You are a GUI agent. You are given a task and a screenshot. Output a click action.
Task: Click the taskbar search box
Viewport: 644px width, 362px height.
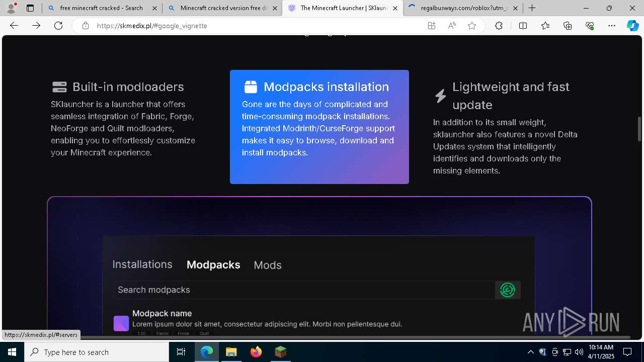97,352
